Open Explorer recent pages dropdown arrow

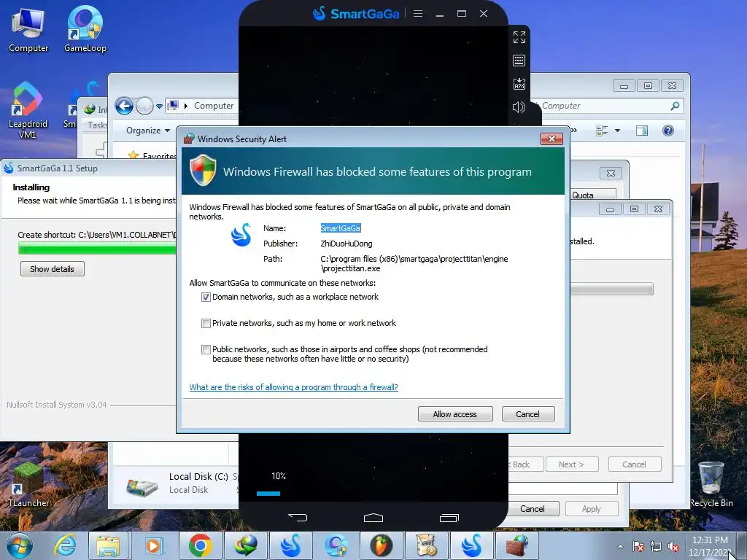pyautogui.click(x=159, y=106)
